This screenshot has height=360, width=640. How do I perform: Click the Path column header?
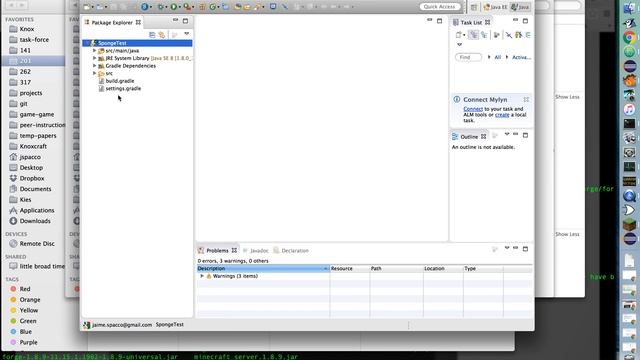coord(396,269)
